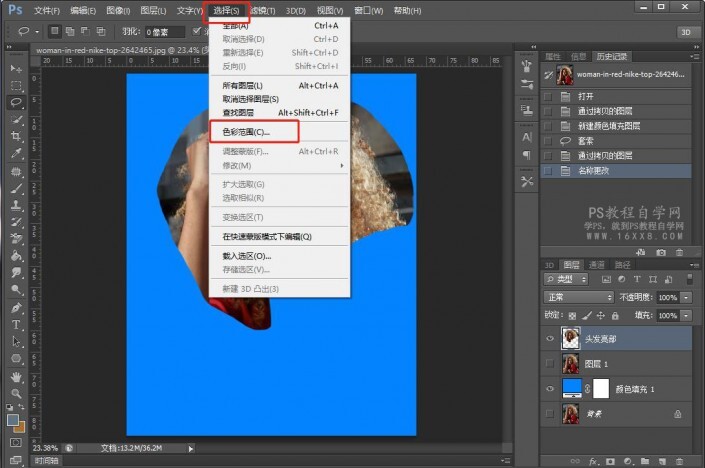The height and width of the screenshot is (468, 705).
Task: Open the 文件(F) menu
Action: (x=46, y=10)
